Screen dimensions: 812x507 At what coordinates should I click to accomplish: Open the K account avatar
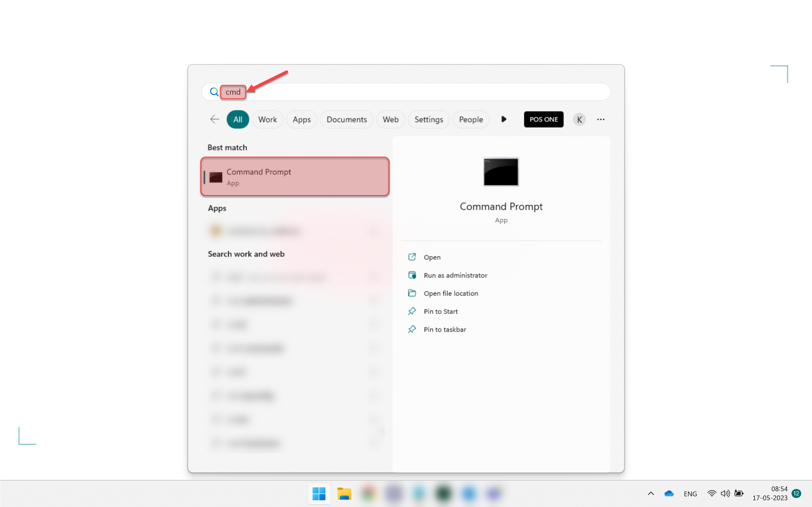(579, 119)
